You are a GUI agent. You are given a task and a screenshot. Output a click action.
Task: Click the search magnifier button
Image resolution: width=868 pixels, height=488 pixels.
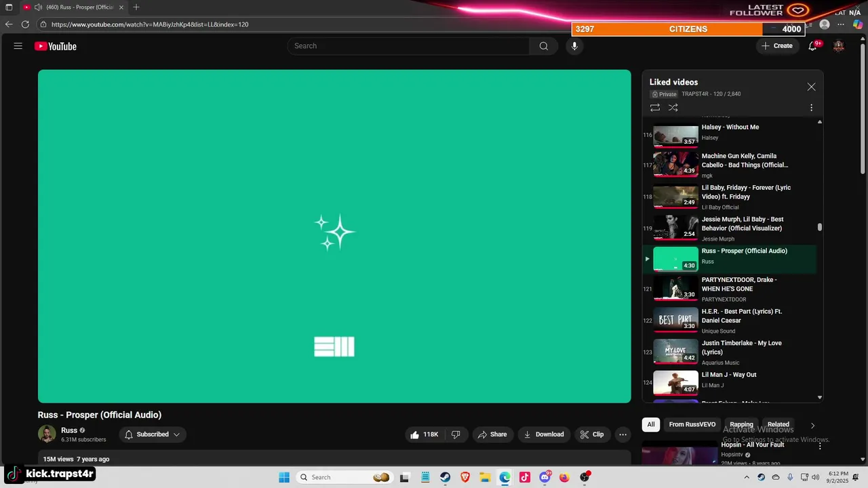544,46
